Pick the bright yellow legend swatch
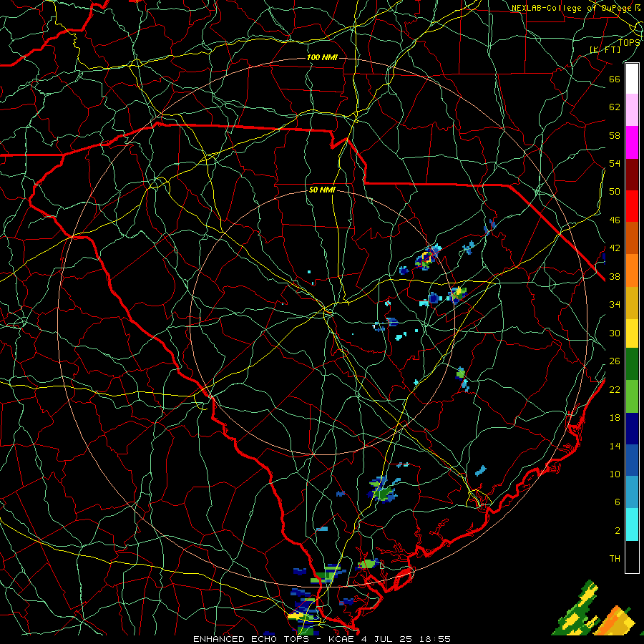The width and height of the screenshot is (644, 644). click(632, 333)
